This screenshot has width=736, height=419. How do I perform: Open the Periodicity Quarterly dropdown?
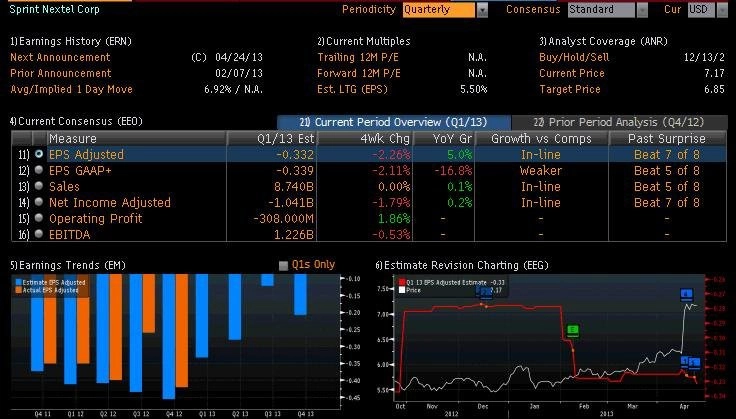[x=438, y=10]
